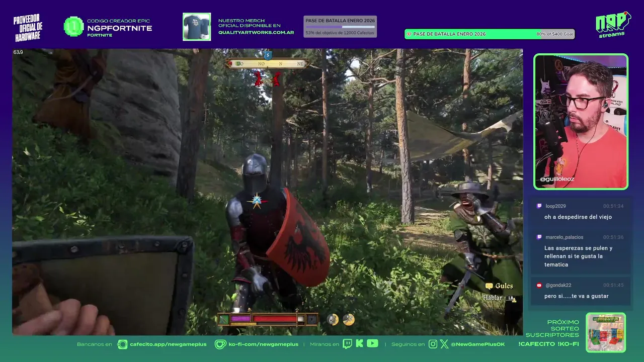Click the compass strip at the top of the game
The image size is (644, 362).
click(x=267, y=64)
